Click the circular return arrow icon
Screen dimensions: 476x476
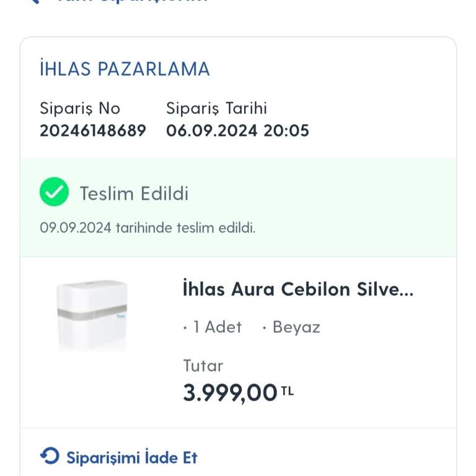tap(49, 457)
